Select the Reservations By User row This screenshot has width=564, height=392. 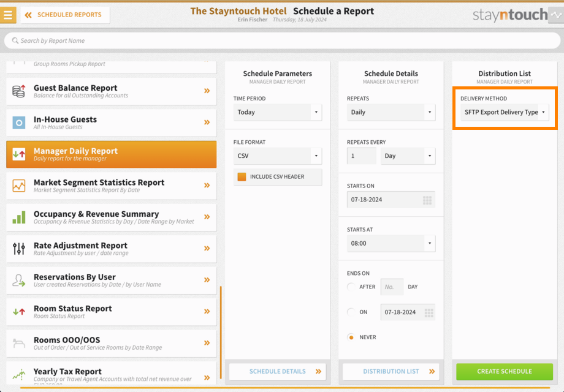112,281
